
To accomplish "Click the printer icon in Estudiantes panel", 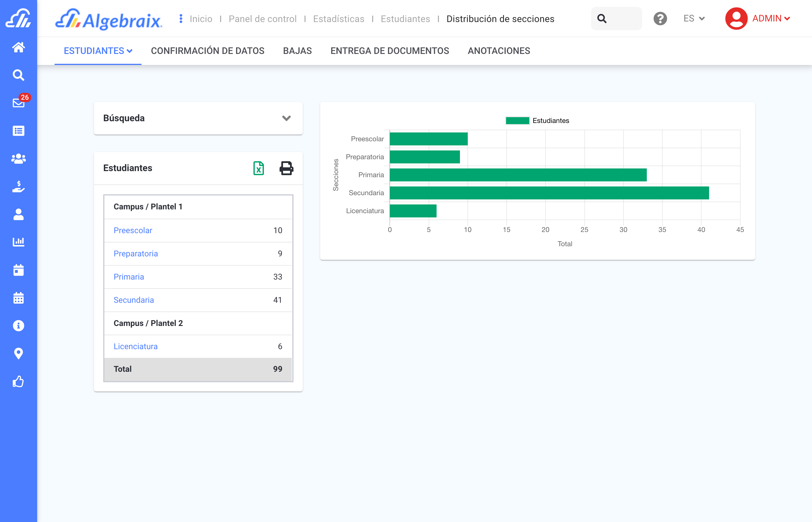I will coord(286,168).
